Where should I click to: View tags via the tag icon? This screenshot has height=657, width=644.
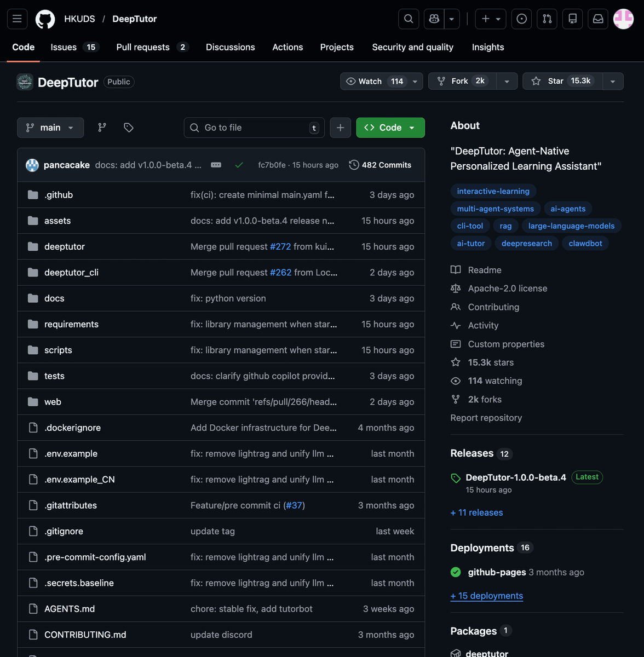point(129,128)
